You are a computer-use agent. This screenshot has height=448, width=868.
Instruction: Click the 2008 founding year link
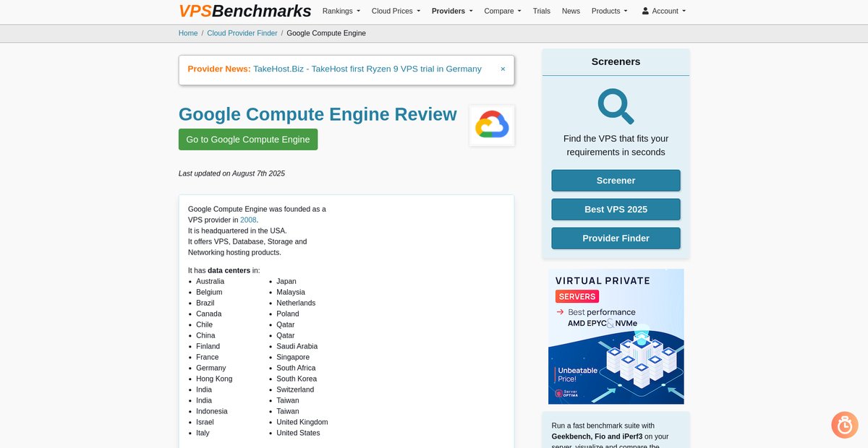[248, 220]
